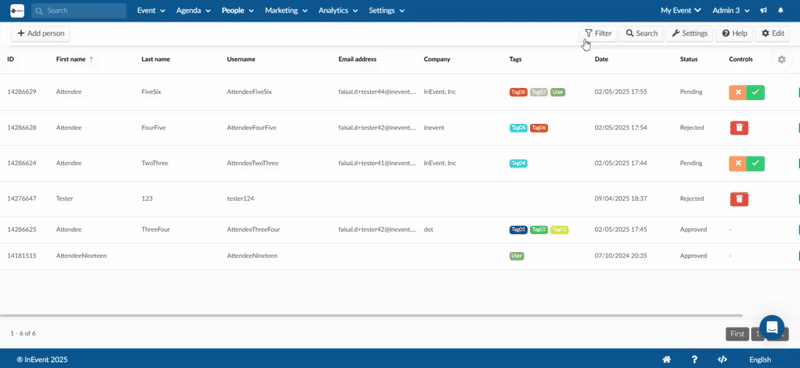Image resolution: width=800 pixels, height=368 pixels.
Task: Open the footer code brackets icon
Action: pos(722,359)
